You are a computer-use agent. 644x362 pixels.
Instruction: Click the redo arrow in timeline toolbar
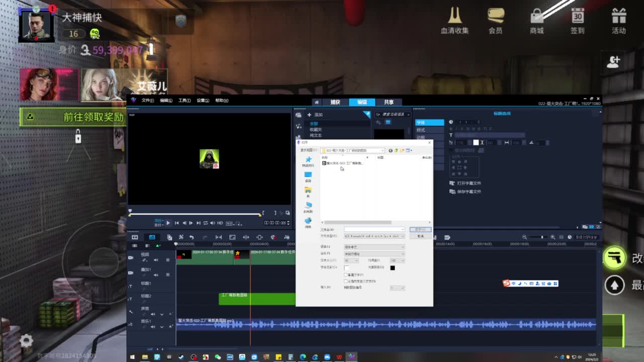point(205,237)
